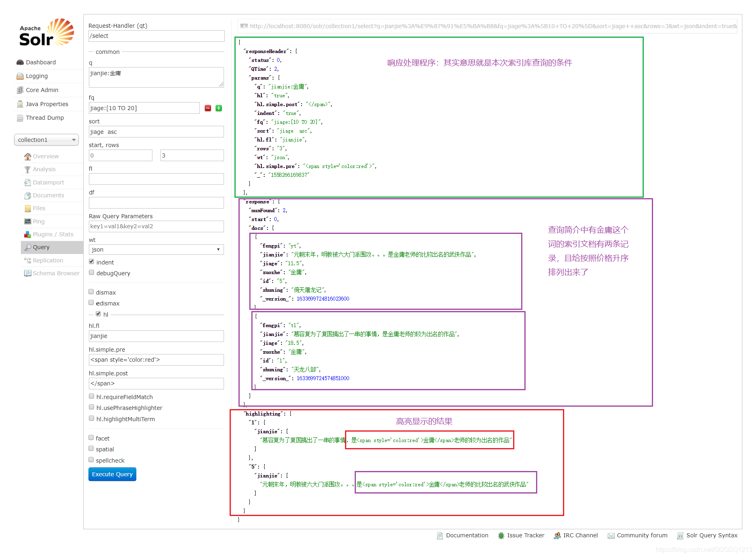Screen dimensions: 756x557
Task: Click the Execute Query button
Action: coord(112,474)
